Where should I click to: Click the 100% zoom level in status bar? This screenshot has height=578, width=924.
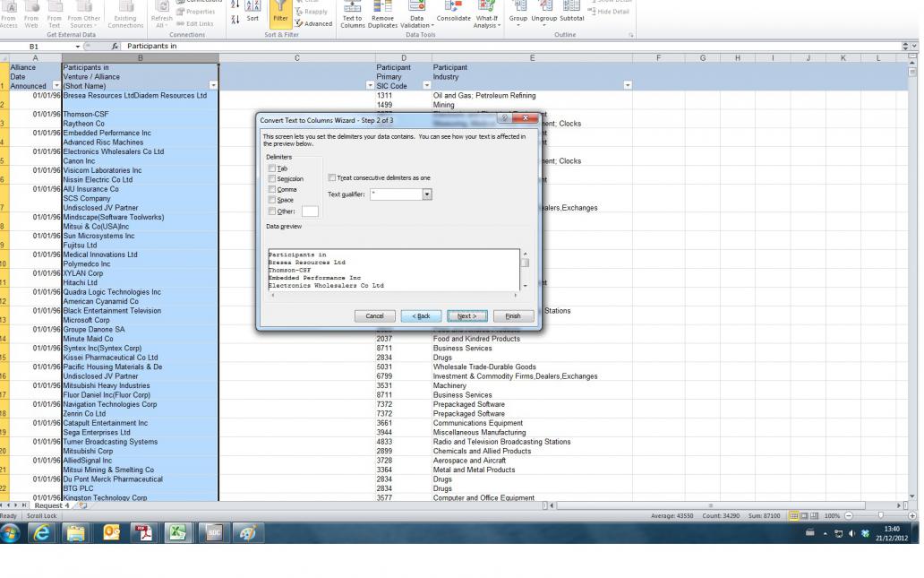832,515
